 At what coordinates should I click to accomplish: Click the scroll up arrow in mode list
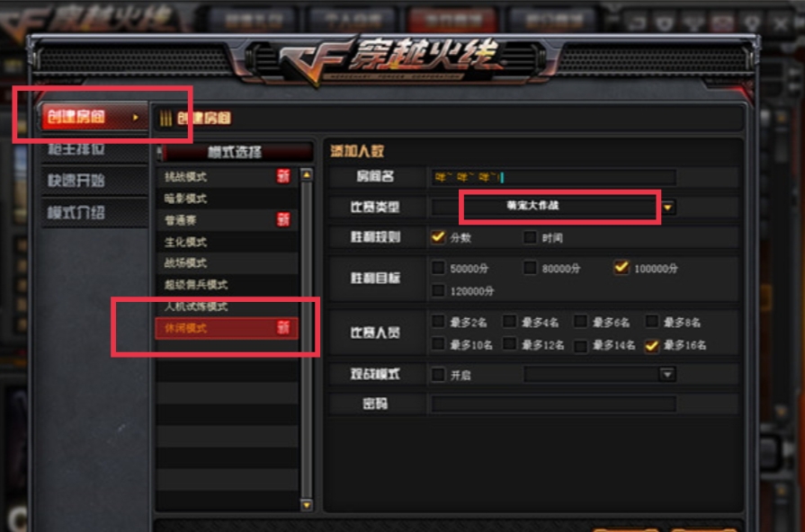coord(307,175)
